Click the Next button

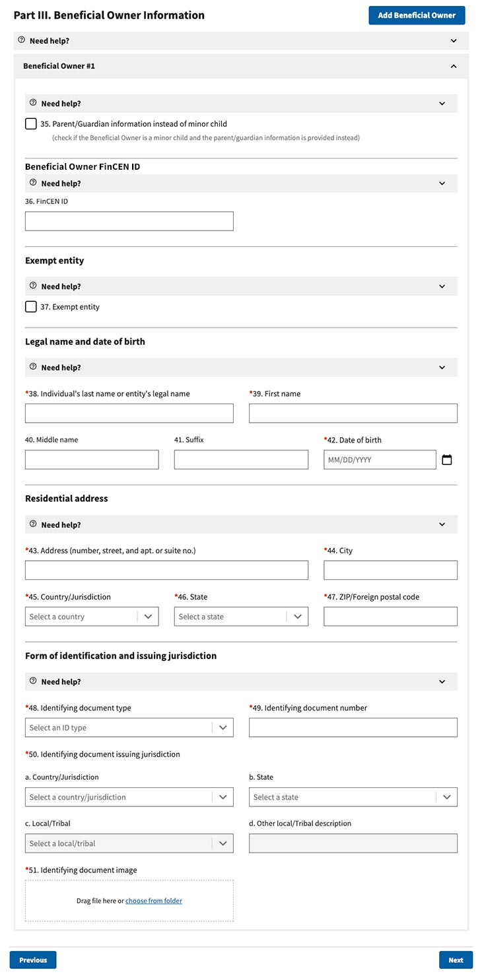pos(456,960)
